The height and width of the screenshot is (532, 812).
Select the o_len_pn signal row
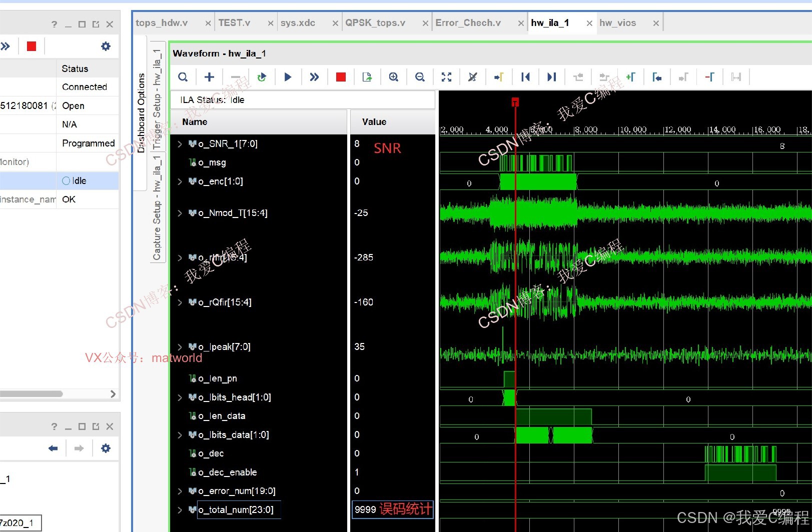[259, 378]
